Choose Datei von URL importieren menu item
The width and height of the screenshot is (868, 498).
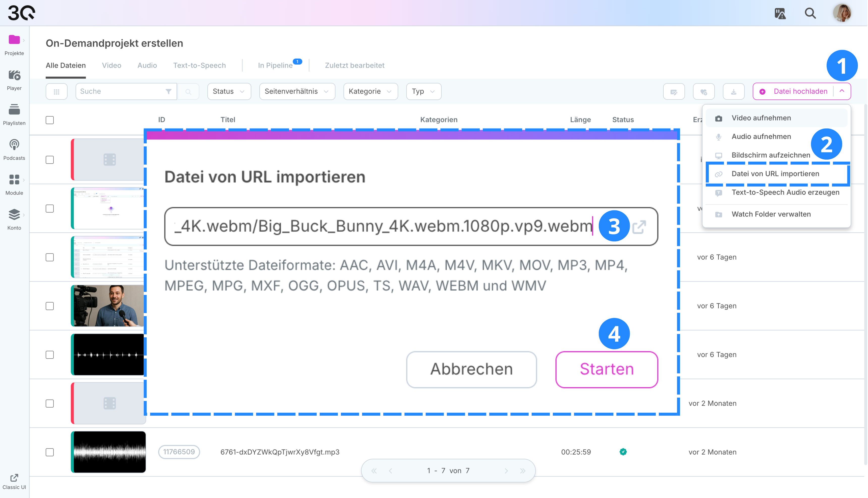[775, 174]
